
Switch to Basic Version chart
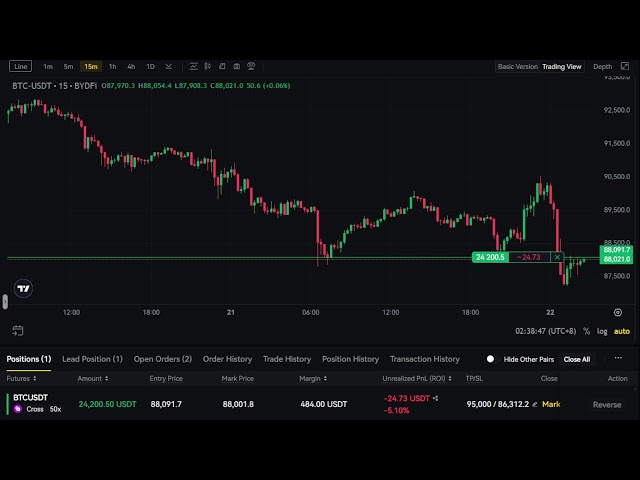518,67
